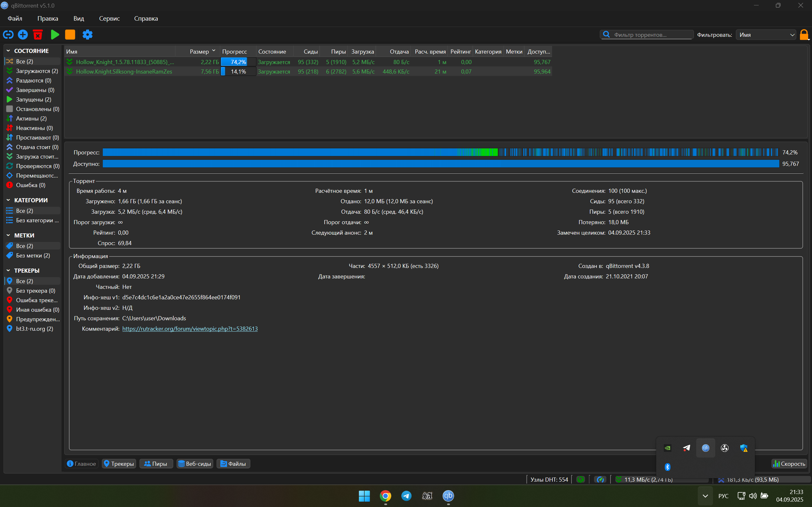
Task: Click the green start torrent play icon
Action: (x=55, y=35)
